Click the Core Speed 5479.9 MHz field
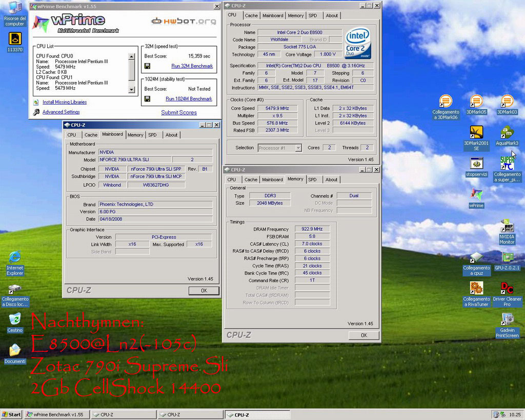The width and height of the screenshot is (525, 420). pyautogui.click(x=277, y=108)
